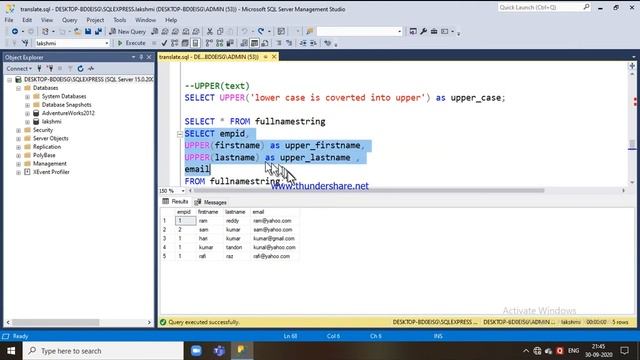Click the Save All icon
Screen dimensions: 640x360
pyautogui.click(x=98, y=31)
